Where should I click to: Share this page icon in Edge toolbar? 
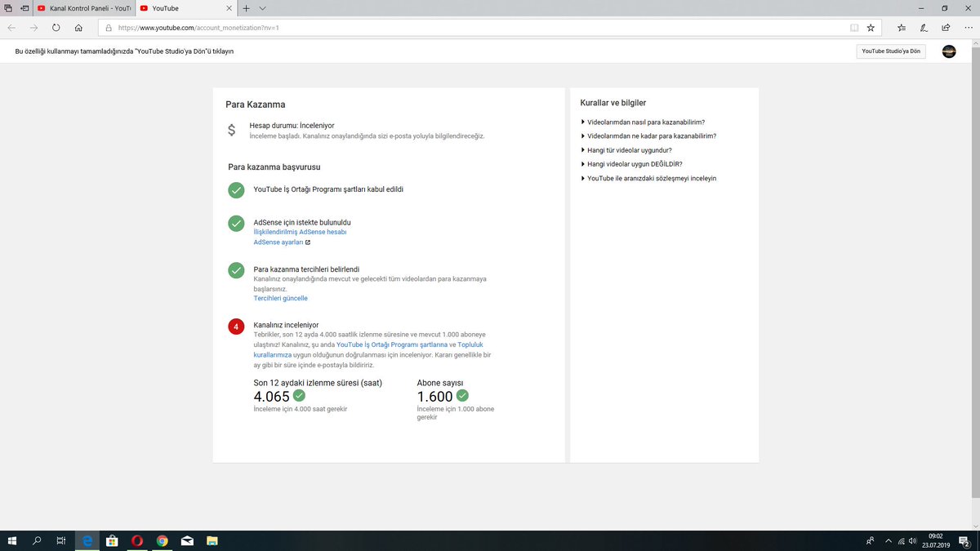(x=945, y=27)
